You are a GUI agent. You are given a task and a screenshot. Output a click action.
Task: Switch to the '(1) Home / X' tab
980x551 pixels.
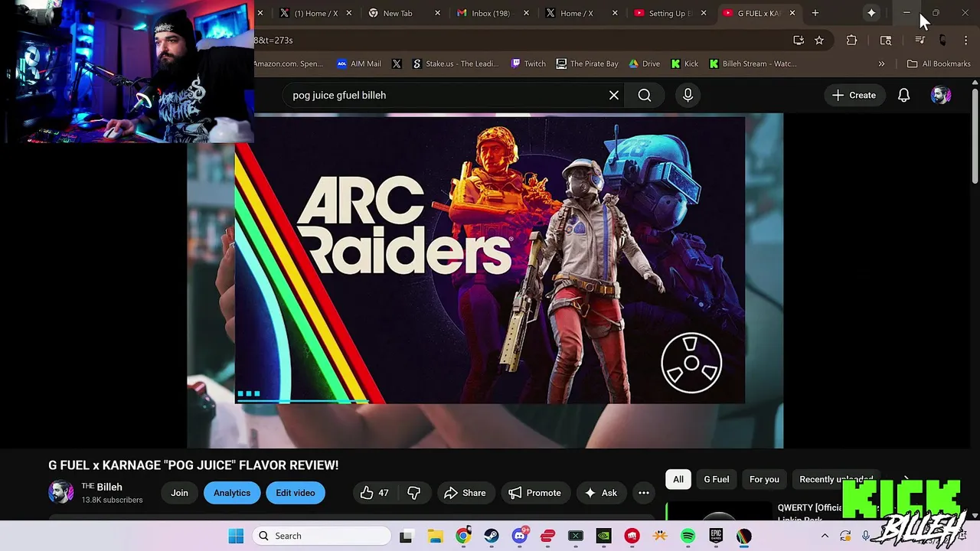pos(316,13)
